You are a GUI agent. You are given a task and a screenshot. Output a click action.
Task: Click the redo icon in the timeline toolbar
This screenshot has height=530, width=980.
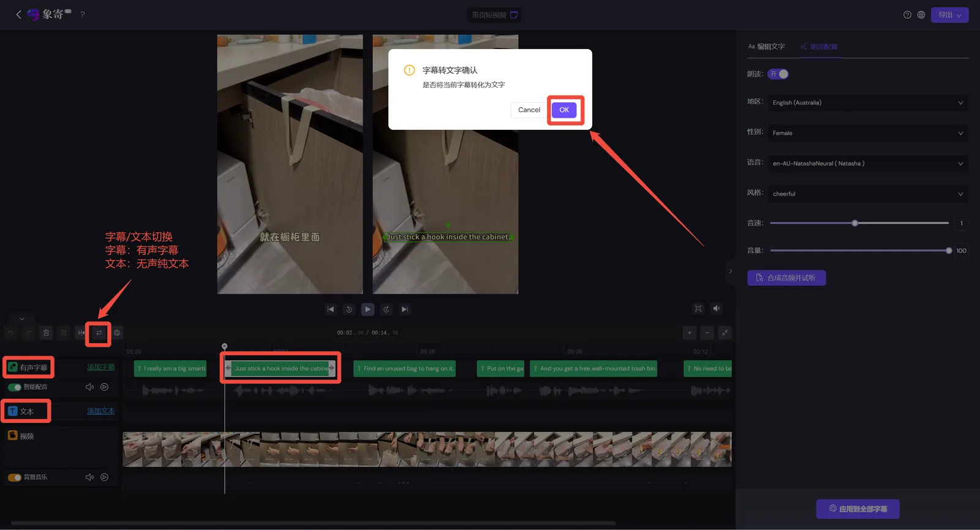tap(29, 333)
